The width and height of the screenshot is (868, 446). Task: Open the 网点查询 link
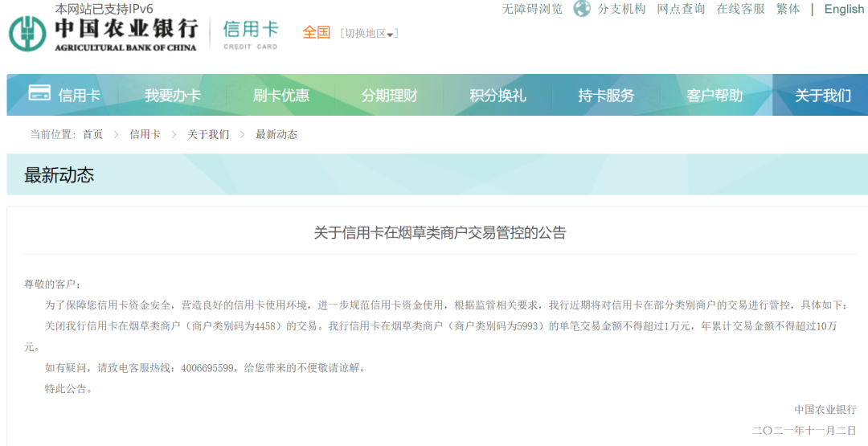681,9
